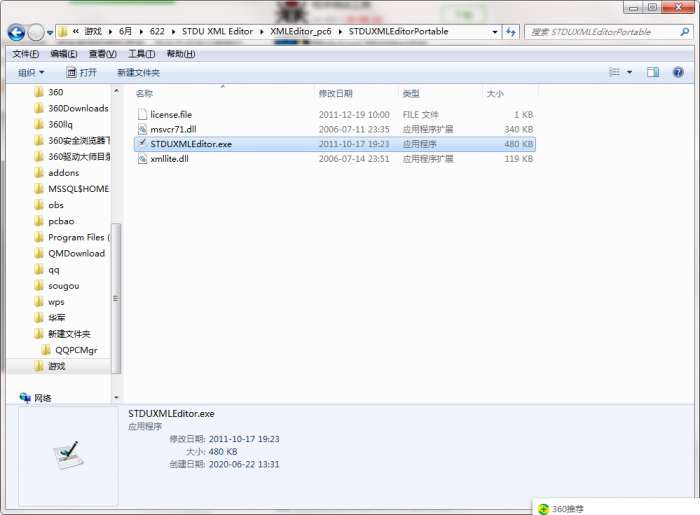
Task: Select the STDUXMLEditor.exe application icon
Action: pyautogui.click(x=142, y=143)
